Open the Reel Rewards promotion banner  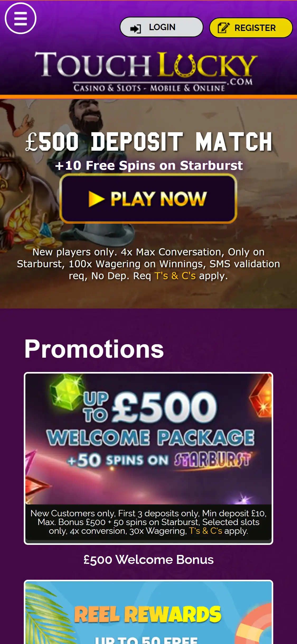148,613
